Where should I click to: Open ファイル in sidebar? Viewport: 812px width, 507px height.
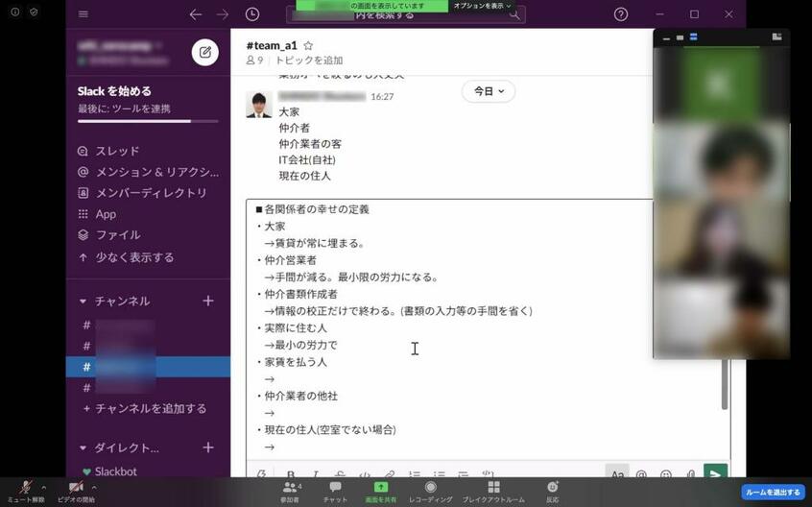pyautogui.click(x=109, y=235)
